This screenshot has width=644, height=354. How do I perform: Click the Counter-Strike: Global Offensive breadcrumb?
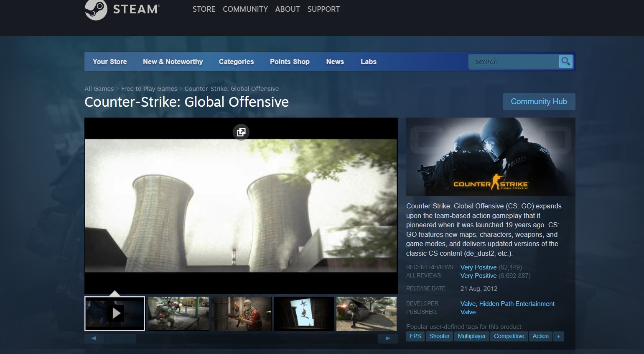point(232,89)
